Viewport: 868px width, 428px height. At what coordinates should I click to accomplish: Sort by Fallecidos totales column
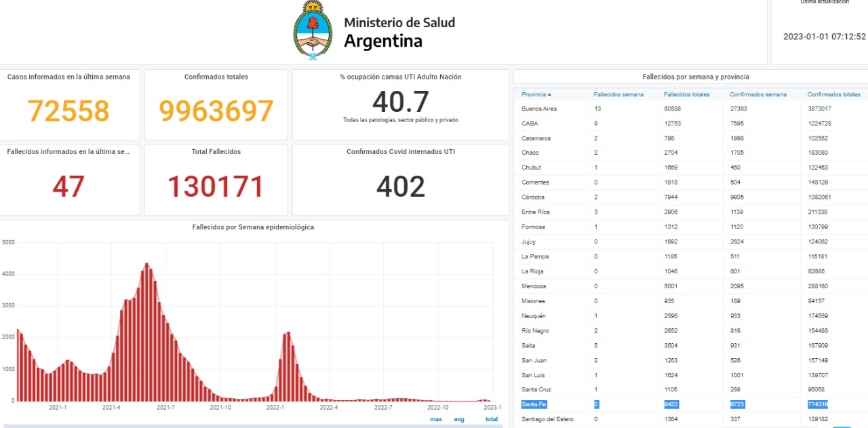(686, 95)
